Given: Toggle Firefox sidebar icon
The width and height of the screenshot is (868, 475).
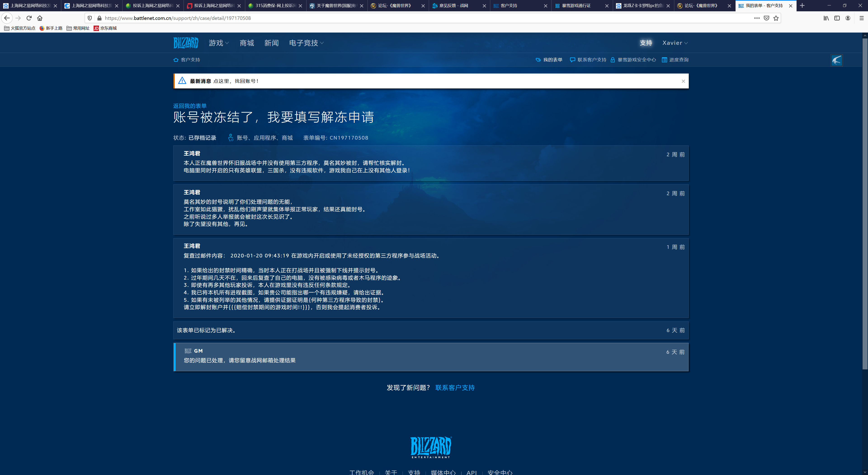Looking at the screenshot, I should 837,18.
